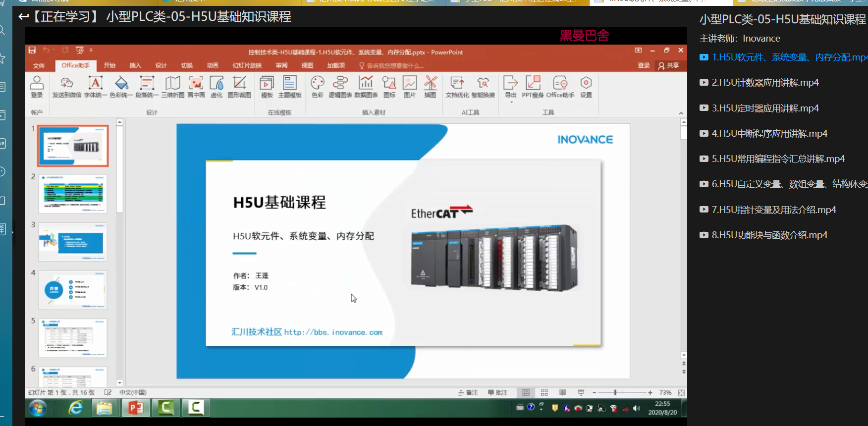Select slide 4 thumbnail
This screenshot has height=426, width=868.
(73, 290)
